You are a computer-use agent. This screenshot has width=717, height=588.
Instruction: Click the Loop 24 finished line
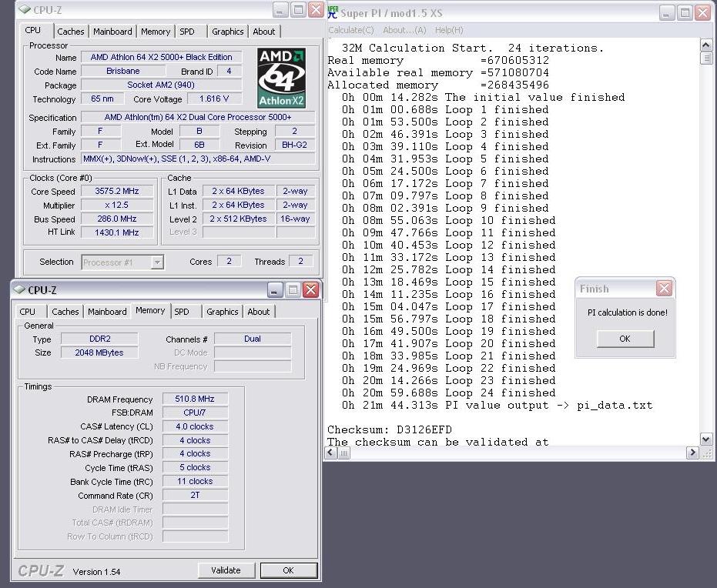pyautogui.click(x=448, y=393)
